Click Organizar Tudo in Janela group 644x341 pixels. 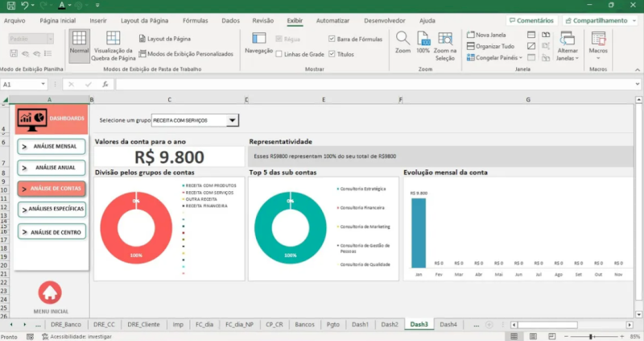click(x=490, y=46)
